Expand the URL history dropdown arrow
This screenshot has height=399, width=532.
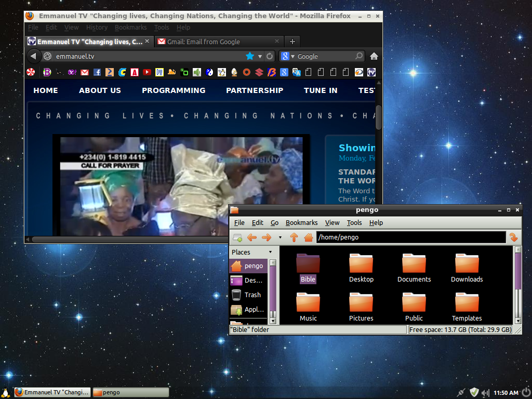[260, 57]
